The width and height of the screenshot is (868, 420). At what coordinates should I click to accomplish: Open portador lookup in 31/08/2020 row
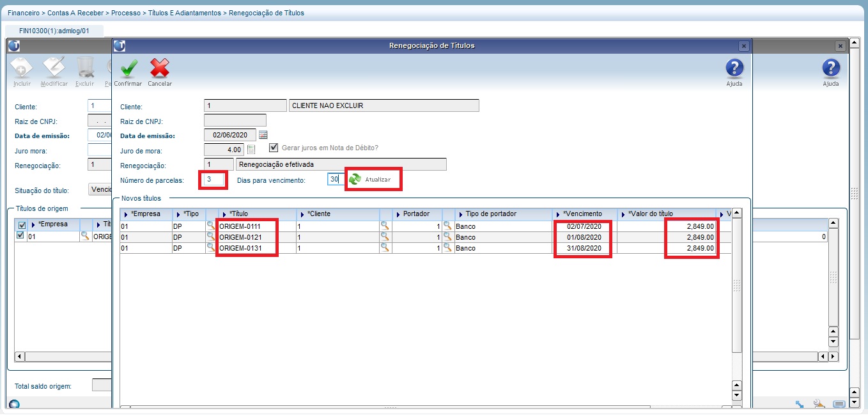(x=447, y=247)
